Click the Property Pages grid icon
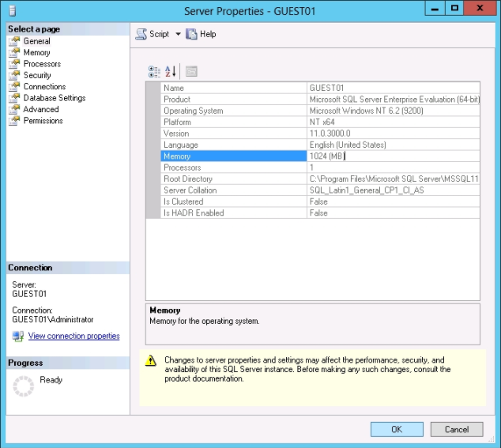The image size is (501, 448). click(191, 71)
